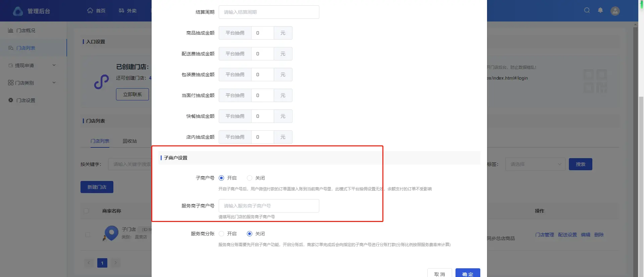The image size is (644, 277).
Task: Click the previous page arrow
Action: [89, 263]
